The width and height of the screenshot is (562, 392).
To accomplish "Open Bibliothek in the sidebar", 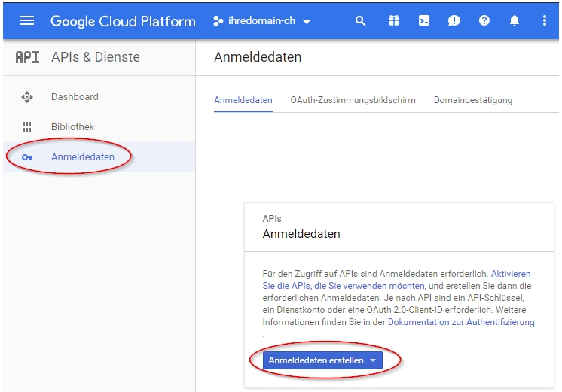I will tap(99, 126).
